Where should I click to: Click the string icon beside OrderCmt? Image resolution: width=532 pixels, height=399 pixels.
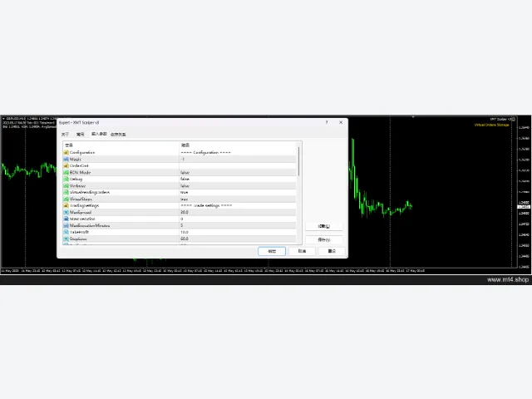pos(66,166)
